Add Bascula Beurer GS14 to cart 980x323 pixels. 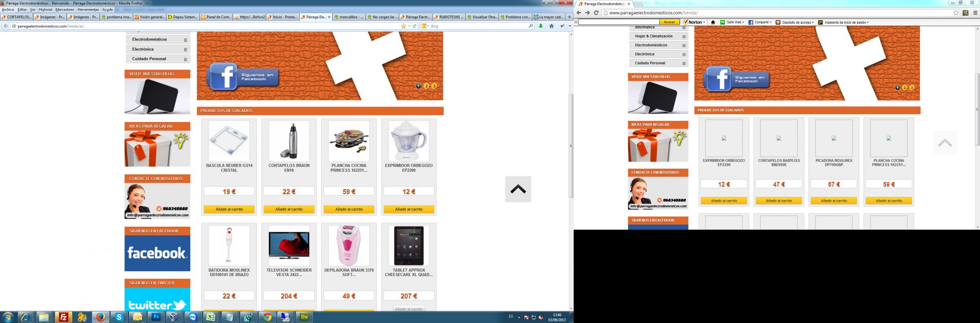click(x=229, y=209)
